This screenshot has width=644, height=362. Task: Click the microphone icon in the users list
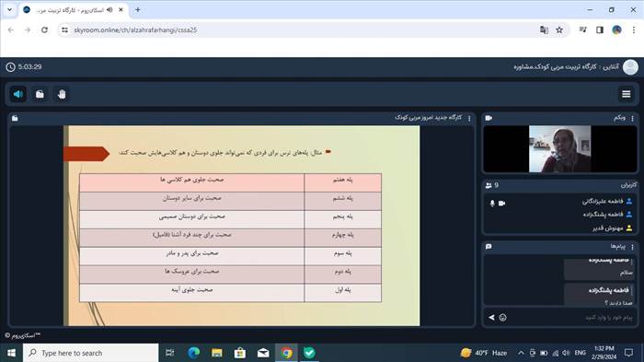[x=492, y=204]
